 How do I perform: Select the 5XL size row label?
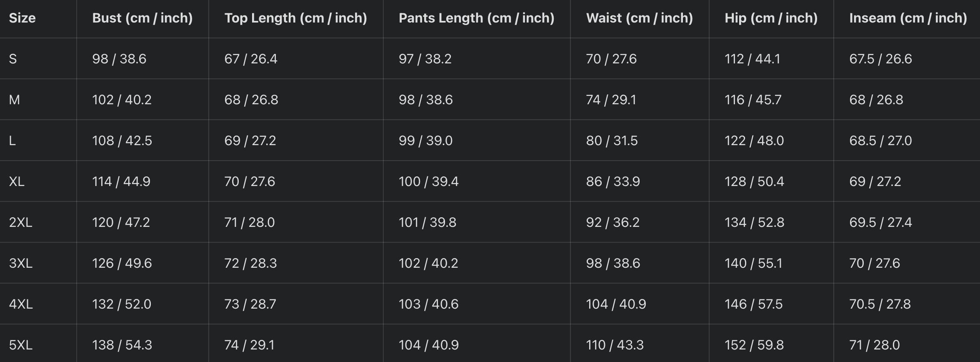click(20, 345)
